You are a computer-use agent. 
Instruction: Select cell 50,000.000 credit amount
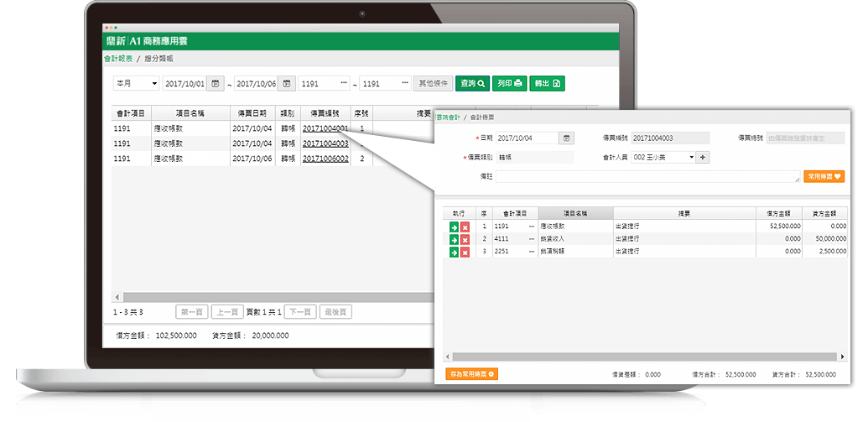click(825, 239)
